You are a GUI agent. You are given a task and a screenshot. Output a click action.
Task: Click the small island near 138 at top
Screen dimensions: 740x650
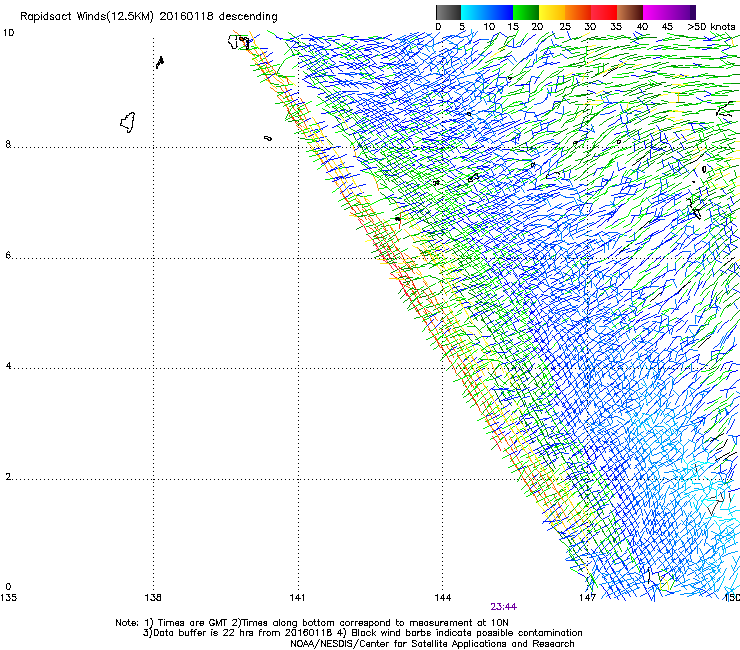coord(160,62)
